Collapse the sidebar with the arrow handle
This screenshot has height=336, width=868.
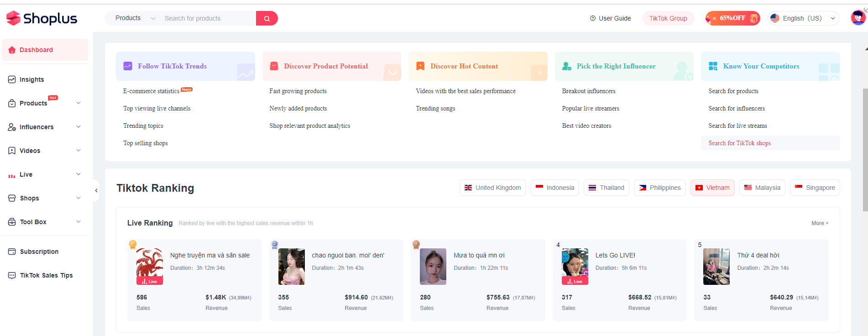(96, 190)
